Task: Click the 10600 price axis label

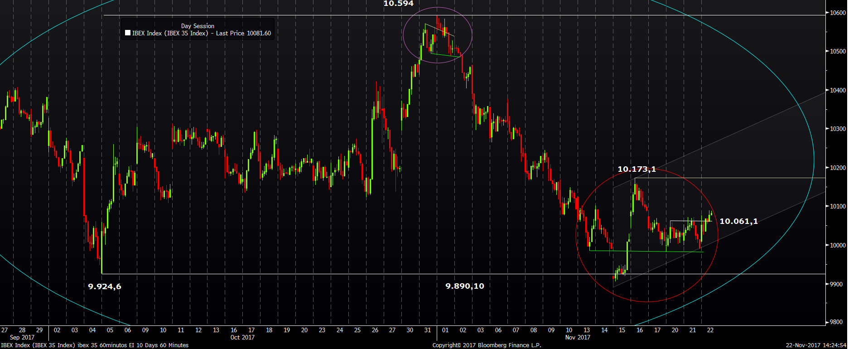Action: coord(838,13)
